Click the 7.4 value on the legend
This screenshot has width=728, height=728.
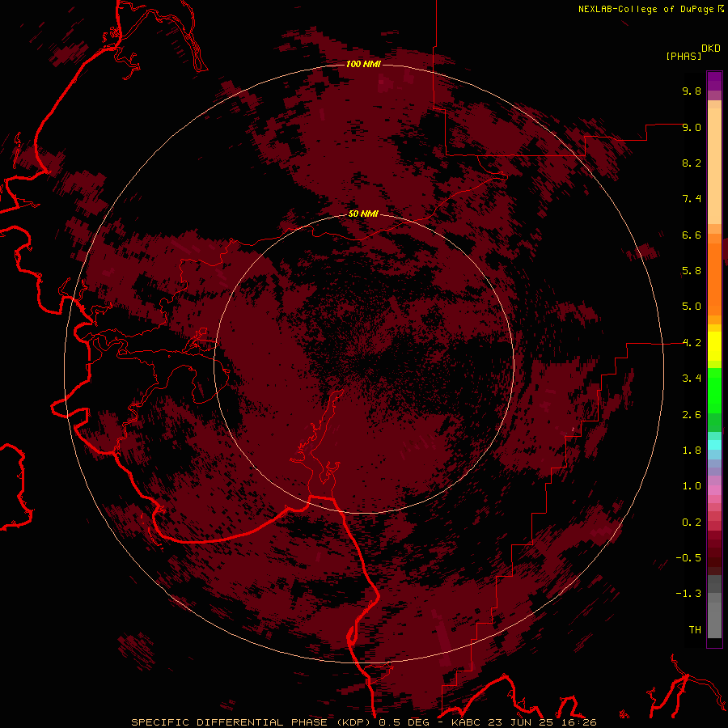pos(692,199)
